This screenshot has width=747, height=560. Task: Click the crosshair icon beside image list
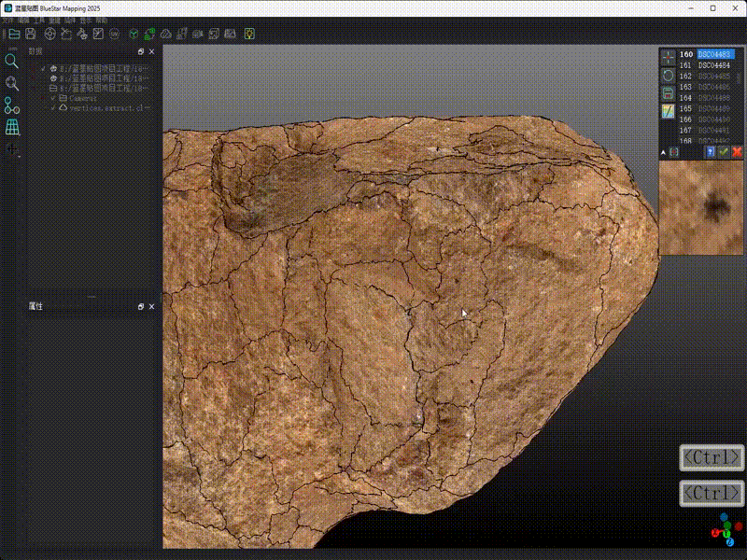[x=668, y=58]
